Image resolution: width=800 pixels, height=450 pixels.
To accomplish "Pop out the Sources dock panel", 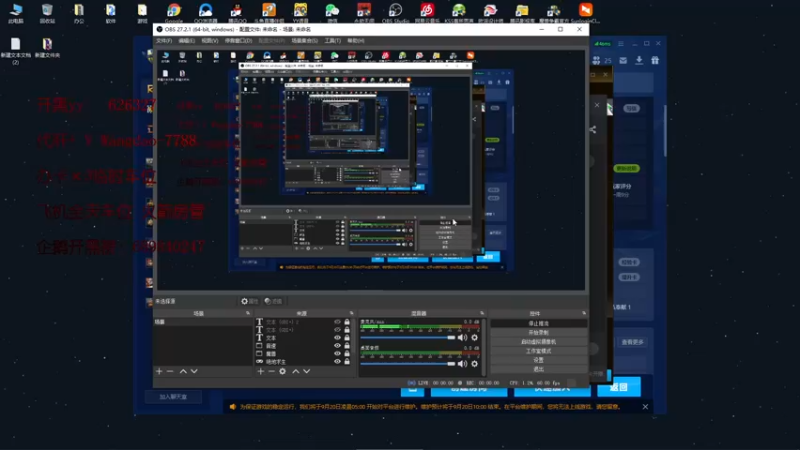I will (x=352, y=313).
